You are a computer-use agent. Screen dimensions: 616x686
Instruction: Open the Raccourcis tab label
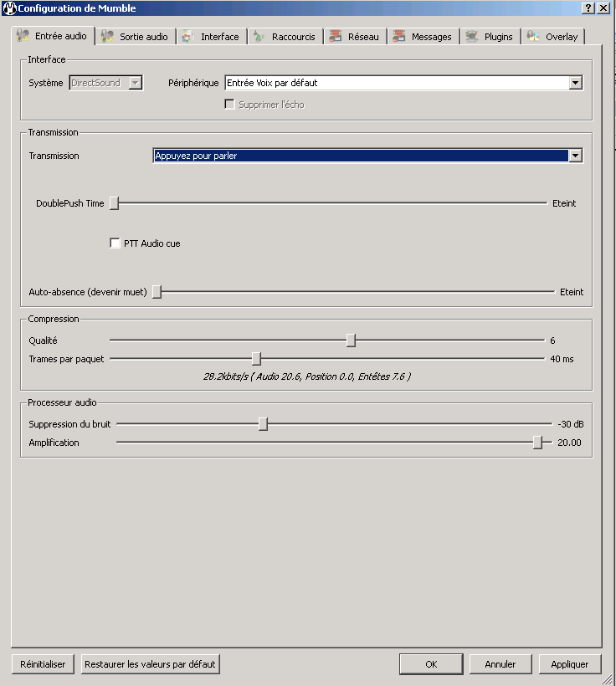pyautogui.click(x=293, y=37)
